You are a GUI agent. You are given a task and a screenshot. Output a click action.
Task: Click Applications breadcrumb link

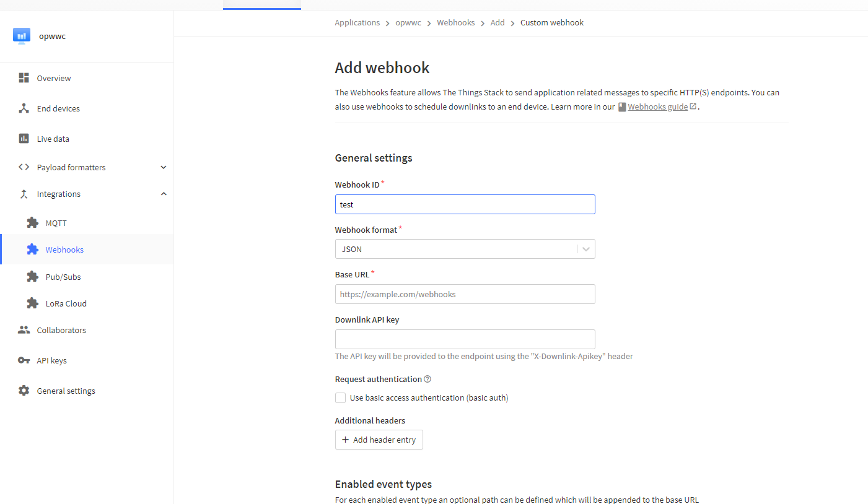357,22
